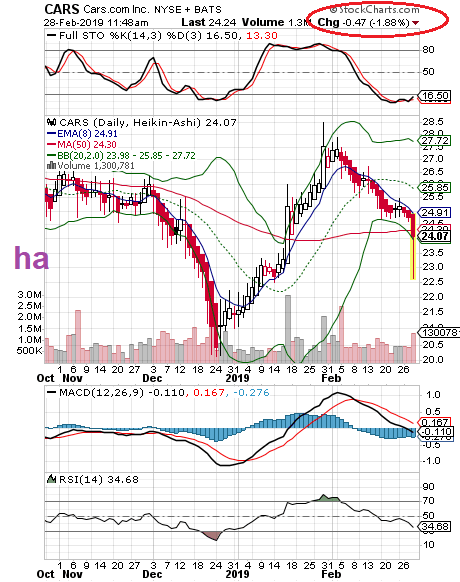Click the 80 level on the stochastic axis
Screen dimensions: 460x582
(428, 50)
